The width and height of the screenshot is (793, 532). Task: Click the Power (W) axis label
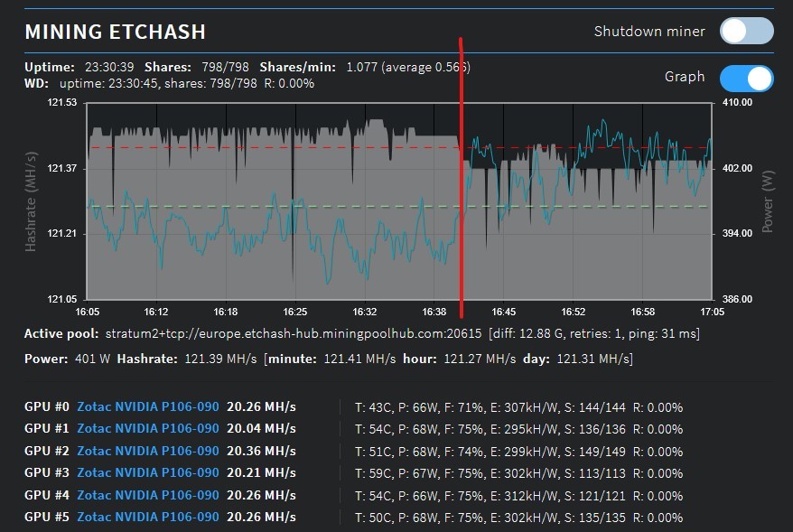[768, 201]
